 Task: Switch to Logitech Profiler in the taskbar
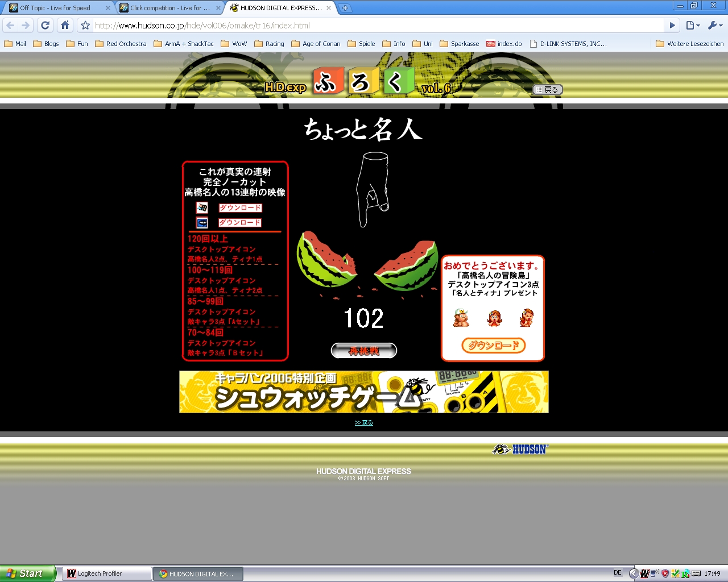tap(107, 574)
